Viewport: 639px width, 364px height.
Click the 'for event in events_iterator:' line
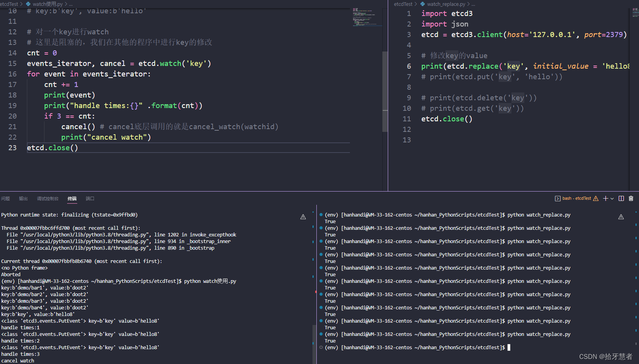(89, 74)
